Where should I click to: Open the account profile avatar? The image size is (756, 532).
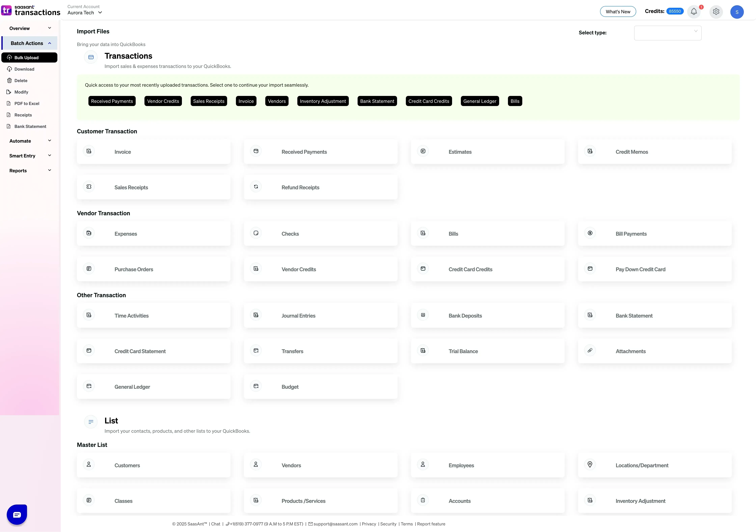737,11
